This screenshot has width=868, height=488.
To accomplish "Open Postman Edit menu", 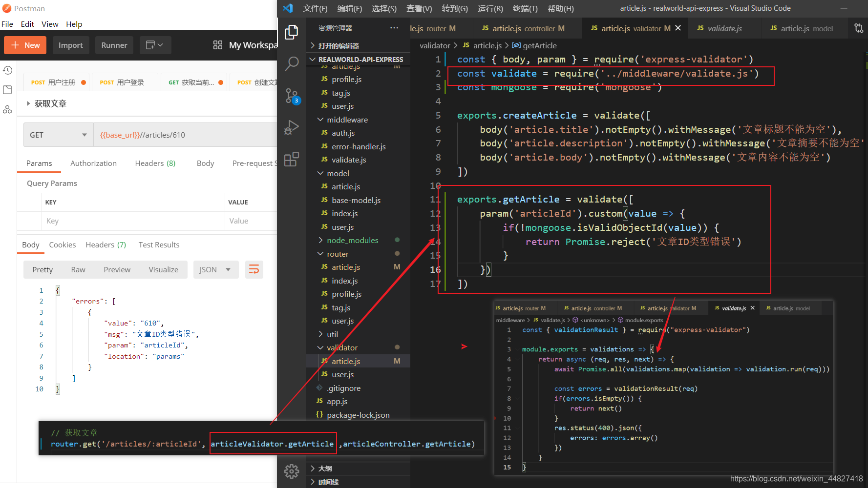I will 27,24.
